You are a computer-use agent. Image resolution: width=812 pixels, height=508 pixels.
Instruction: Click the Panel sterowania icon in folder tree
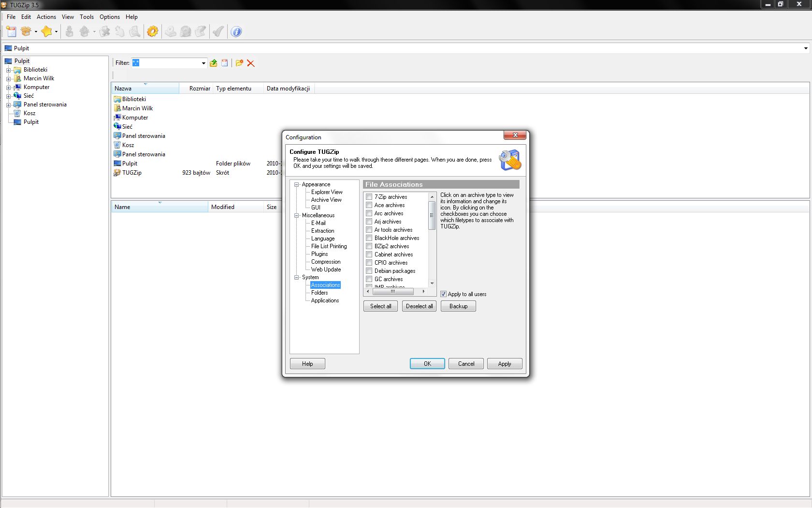17,105
